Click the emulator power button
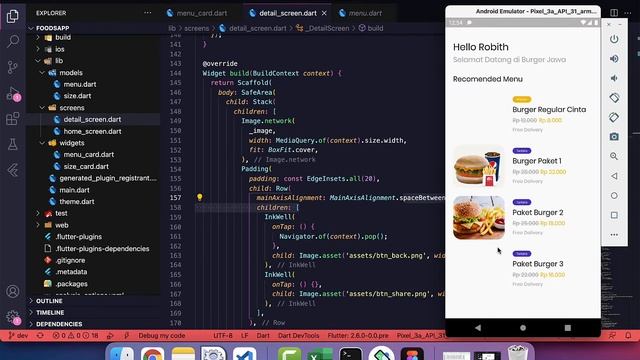 pos(614,39)
